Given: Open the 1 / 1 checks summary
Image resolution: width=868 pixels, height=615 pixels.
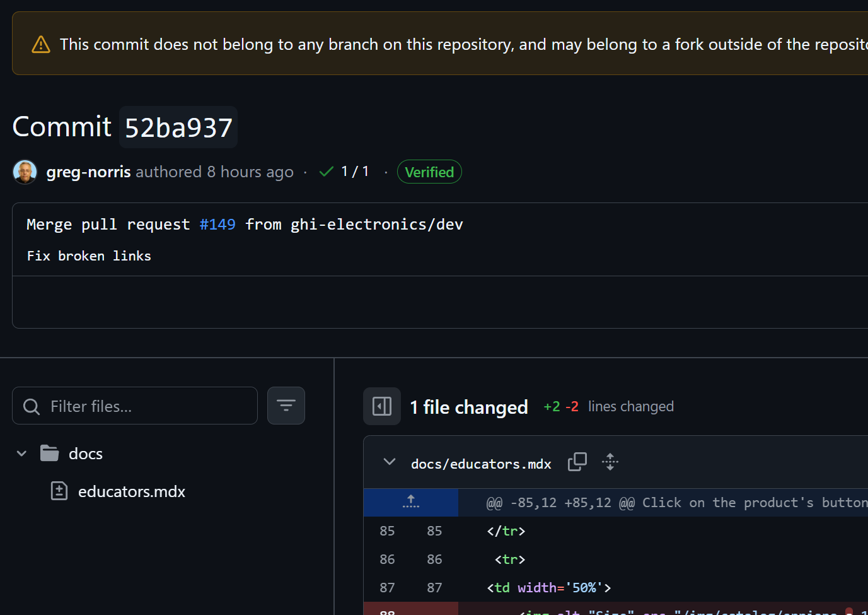Looking at the screenshot, I should 355,172.
